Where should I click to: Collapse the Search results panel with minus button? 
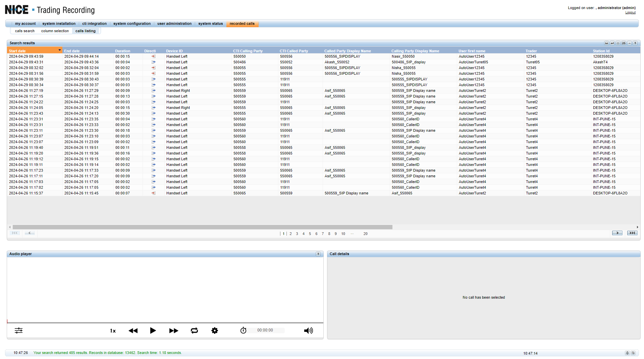(x=629, y=43)
